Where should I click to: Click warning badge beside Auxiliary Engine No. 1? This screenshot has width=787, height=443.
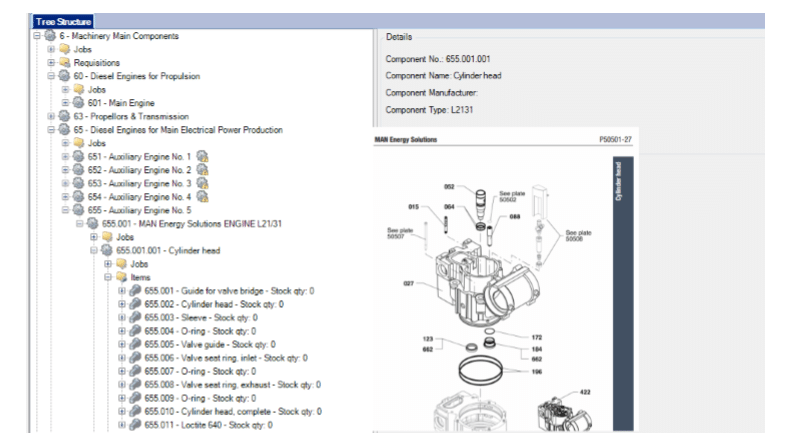[x=202, y=157]
